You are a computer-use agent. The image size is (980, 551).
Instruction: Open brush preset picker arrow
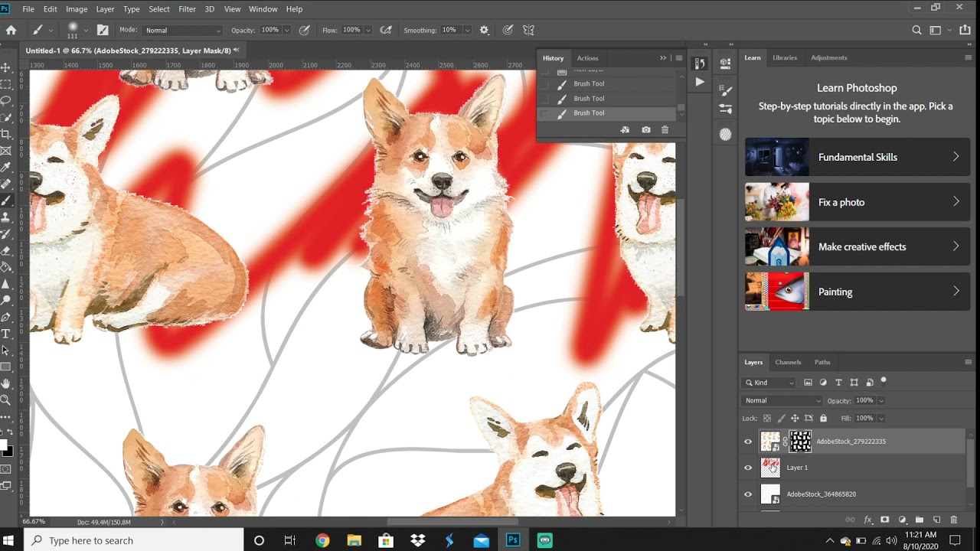coord(85,30)
